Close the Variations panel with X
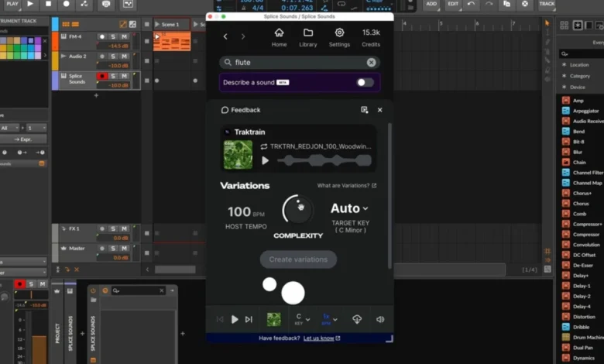 (379, 110)
